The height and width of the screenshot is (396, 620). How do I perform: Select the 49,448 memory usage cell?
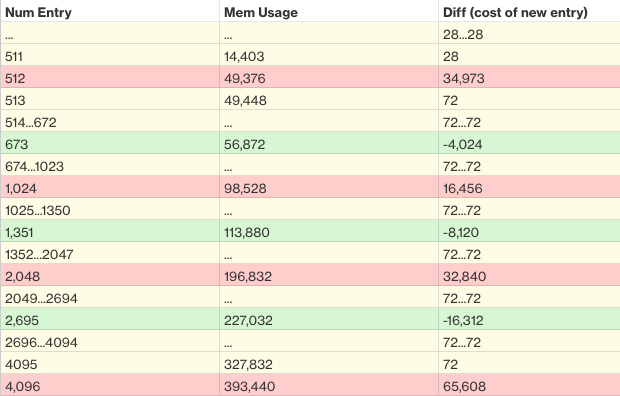pyautogui.click(x=329, y=99)
